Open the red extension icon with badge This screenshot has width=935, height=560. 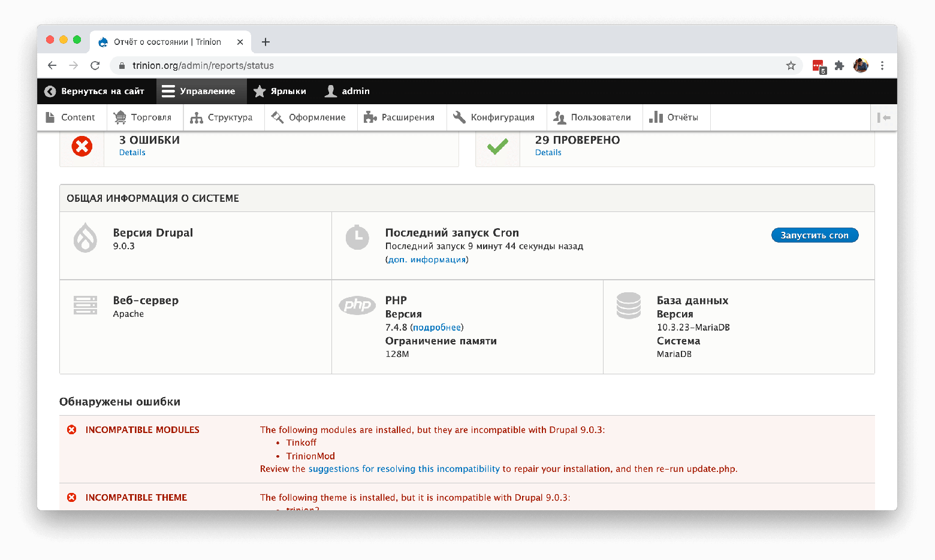[819, 66]
